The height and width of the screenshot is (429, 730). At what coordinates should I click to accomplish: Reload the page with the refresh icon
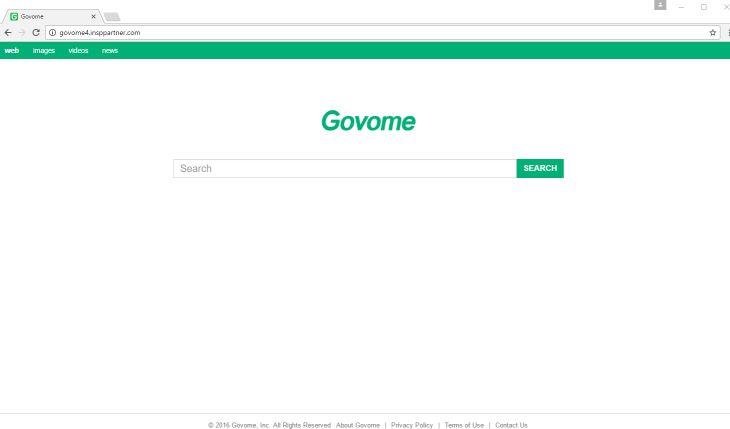(36, 33)
